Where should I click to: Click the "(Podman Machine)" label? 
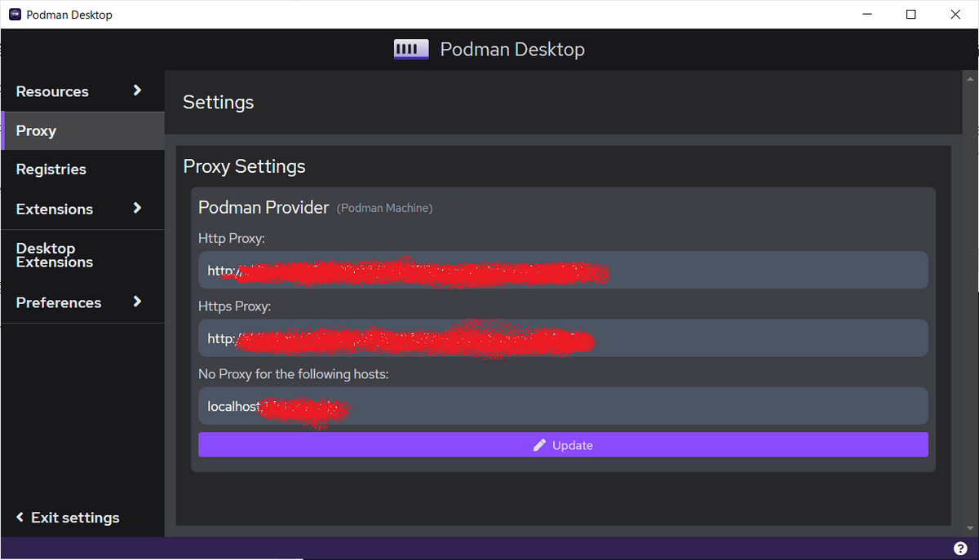tap(384, 208)
